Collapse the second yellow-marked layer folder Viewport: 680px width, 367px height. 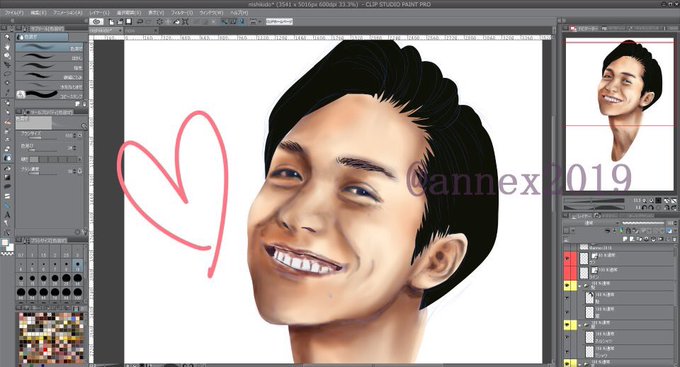point(580,324)
